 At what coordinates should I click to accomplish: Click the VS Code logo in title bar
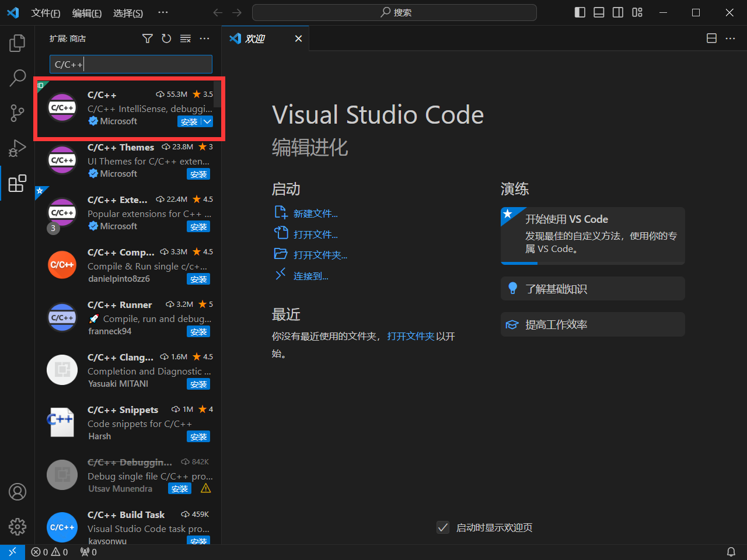pyautogui.click(x=13, y=12)
